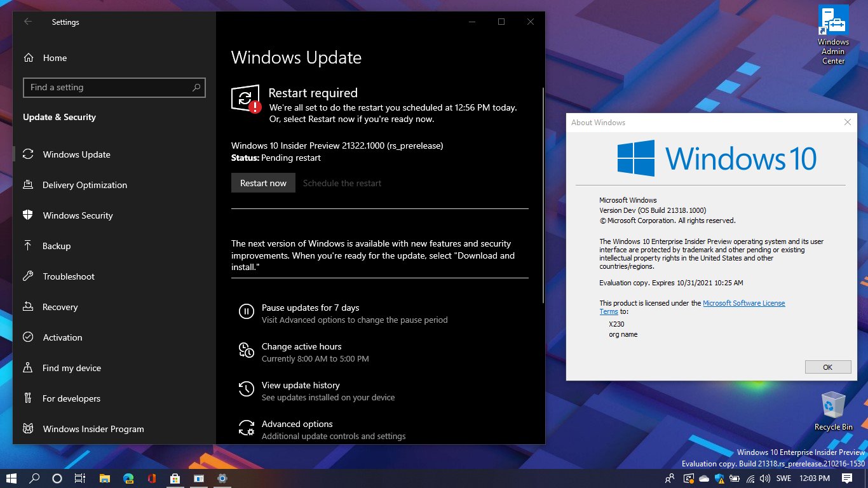This screenshot has width=868, height=488.
Task: Click the magnifier icon in the search box
Action: 197,88
